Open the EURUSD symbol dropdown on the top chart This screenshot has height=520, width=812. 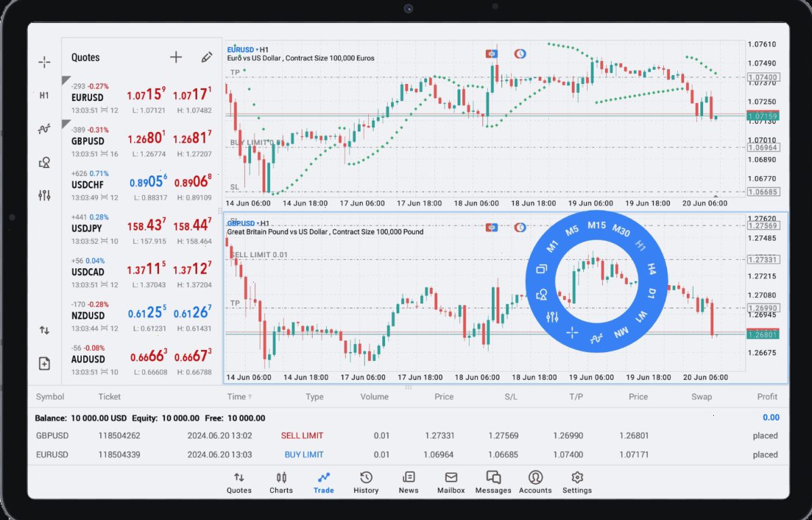244,49
